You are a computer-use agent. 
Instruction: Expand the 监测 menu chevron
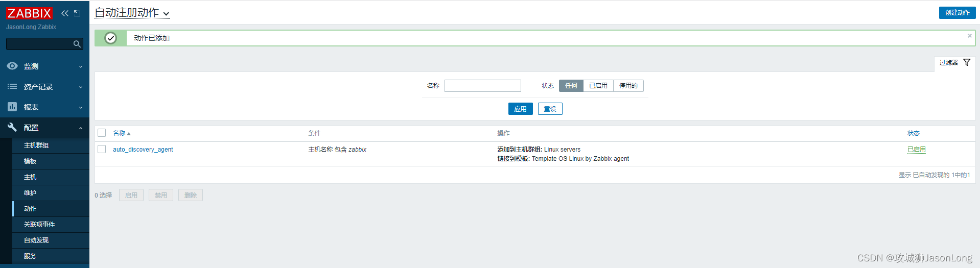click(81, 67)
